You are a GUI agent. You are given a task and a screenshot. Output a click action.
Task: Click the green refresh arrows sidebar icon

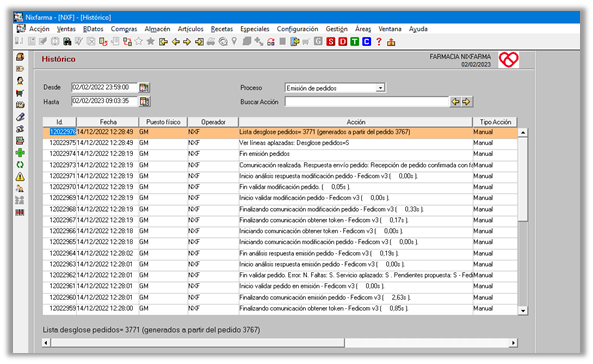[20, 165]
